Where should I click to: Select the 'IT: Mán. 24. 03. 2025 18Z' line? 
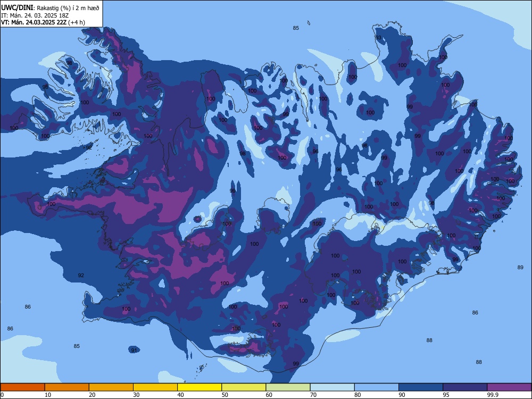[x=35, y=15]
